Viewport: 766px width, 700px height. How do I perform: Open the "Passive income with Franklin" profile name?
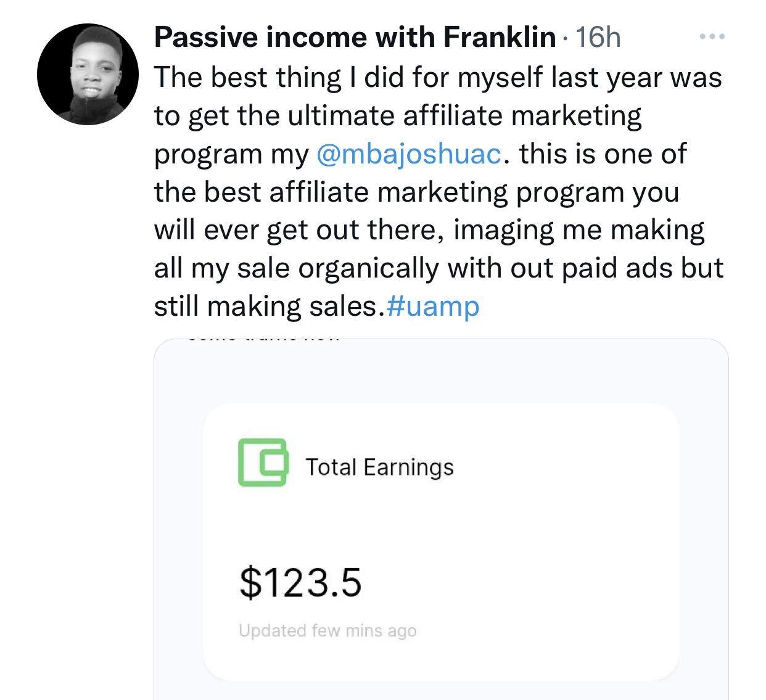click(355, 37)
